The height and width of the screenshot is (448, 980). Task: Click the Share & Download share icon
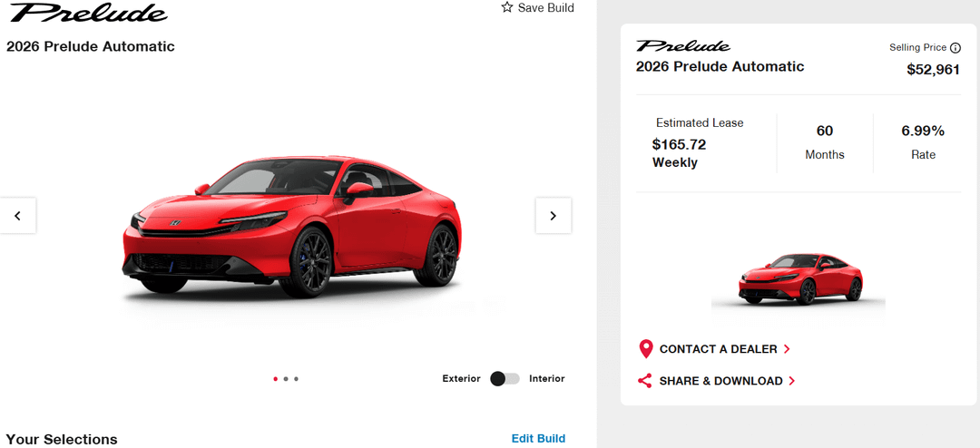[645, 381]
